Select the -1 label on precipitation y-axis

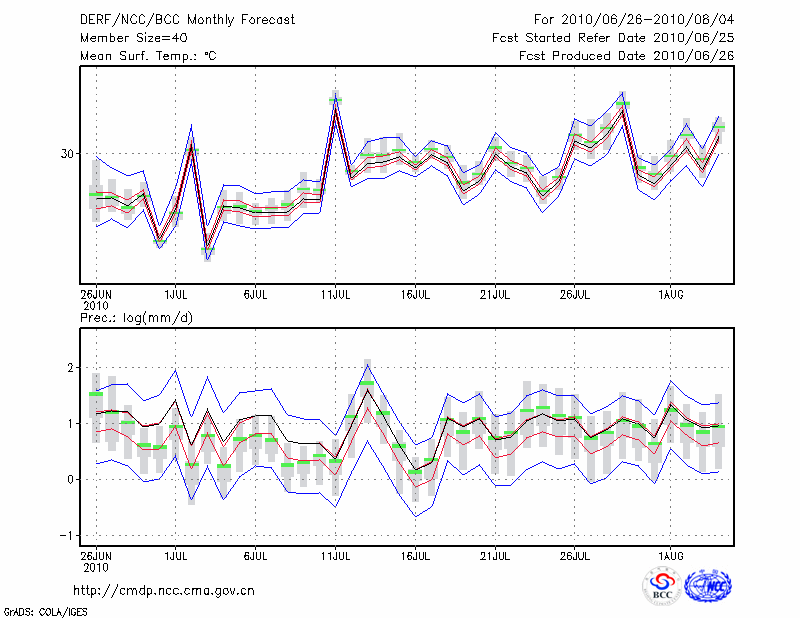(68, 535)
